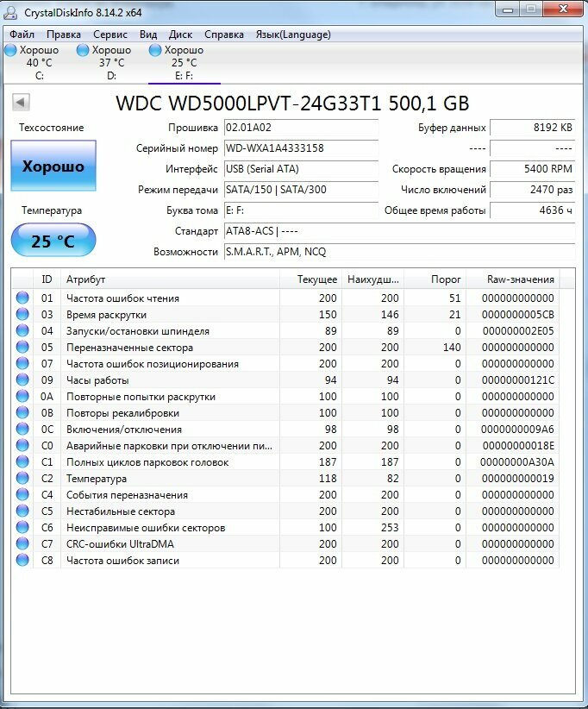Click status icon of Нестабильные сектора row
Image resolution: width=588 pixels, height=709 pixels.
point(22,511)
